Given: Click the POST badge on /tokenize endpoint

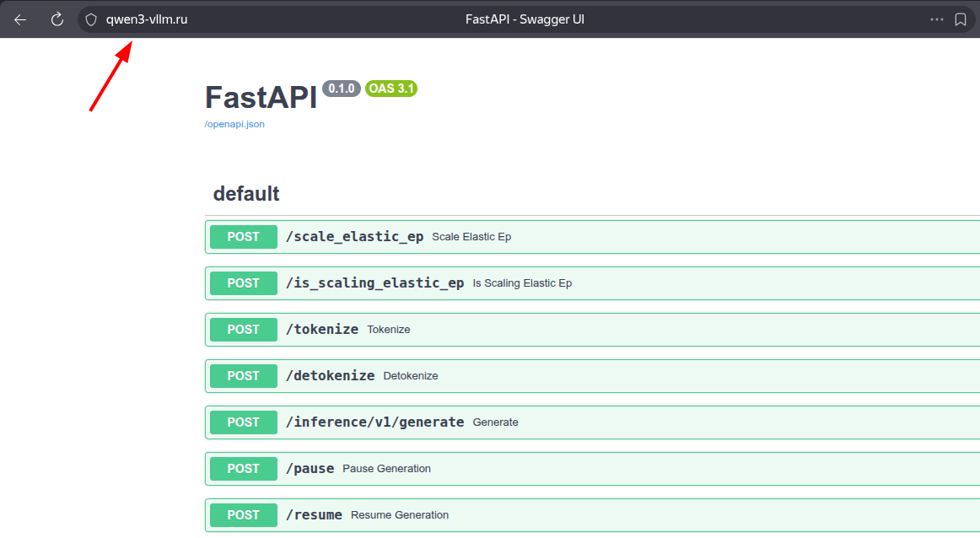Looking at the screenshot, I should pos(243,330).
